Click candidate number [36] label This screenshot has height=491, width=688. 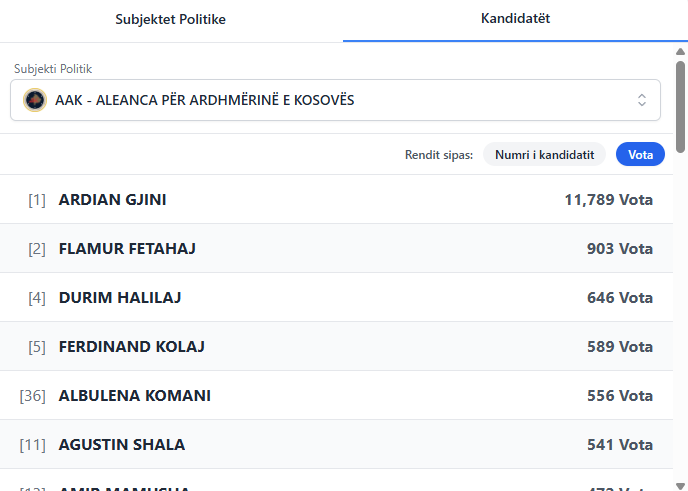(33, 395)
